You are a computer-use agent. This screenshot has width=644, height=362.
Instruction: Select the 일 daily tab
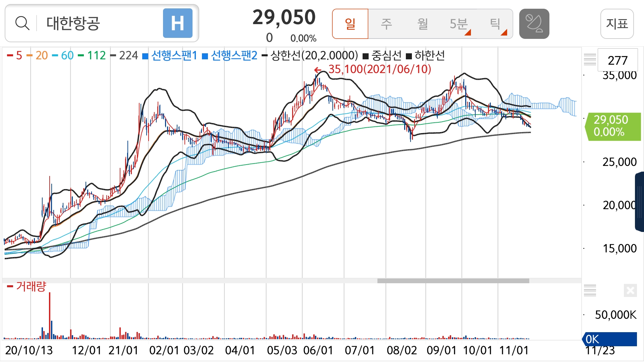coord(350,24)
